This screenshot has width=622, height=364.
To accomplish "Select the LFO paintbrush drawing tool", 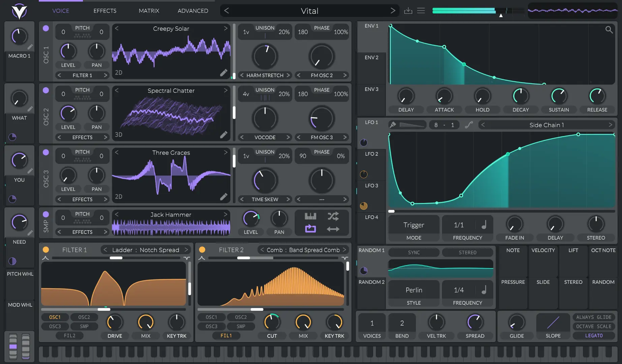I will [392, 124].
